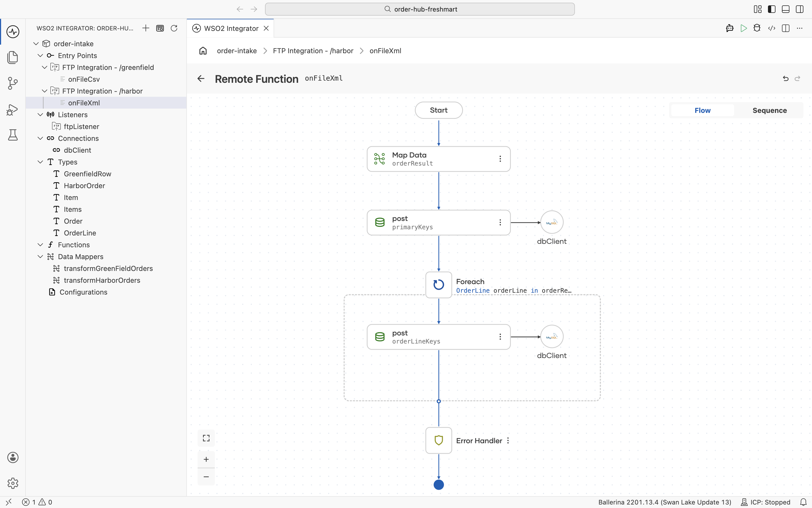Click the home breadcrumb icon
Viewport: 812px width, 508px height.
[203, 51]
